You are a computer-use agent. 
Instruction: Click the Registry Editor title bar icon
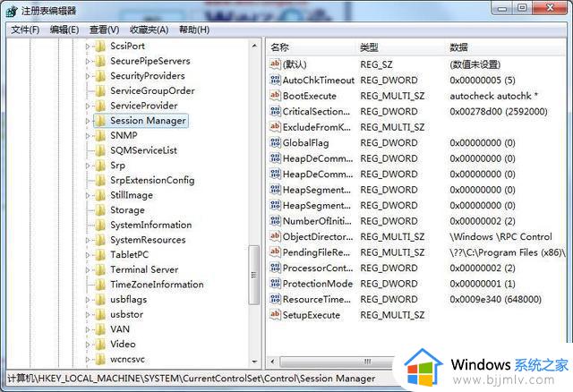click(12, 11)
